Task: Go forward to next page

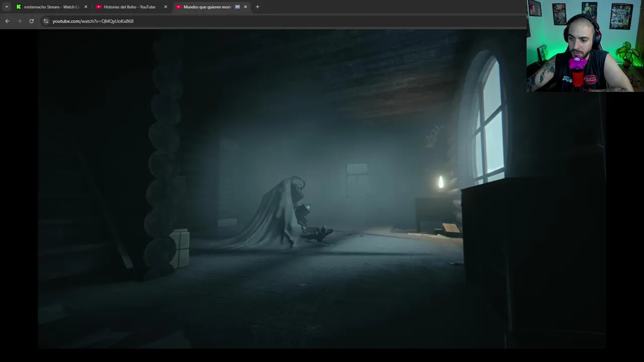Action: pos(19,21)
